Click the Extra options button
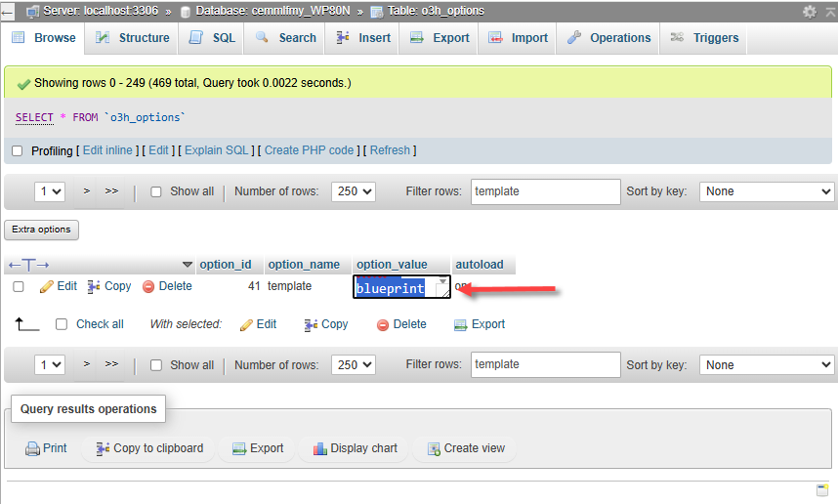Screen dimensions: 838x504 [41, 230]
